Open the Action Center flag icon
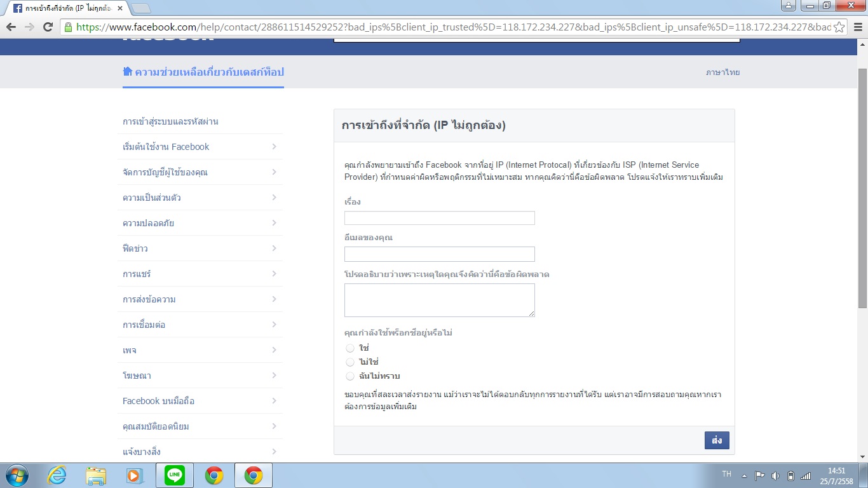 pos(759,475)
